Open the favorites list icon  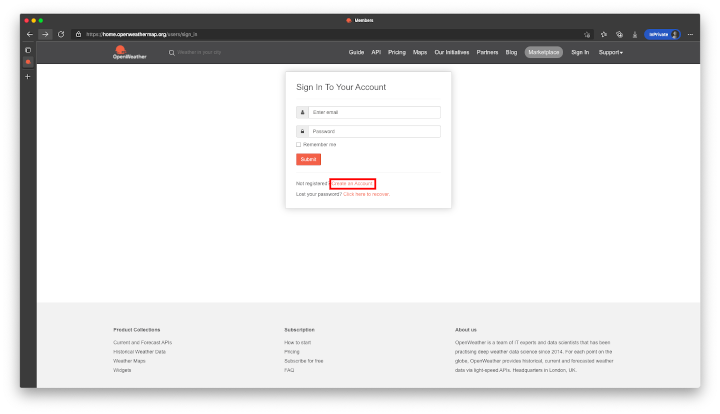(x=604, y=34)
